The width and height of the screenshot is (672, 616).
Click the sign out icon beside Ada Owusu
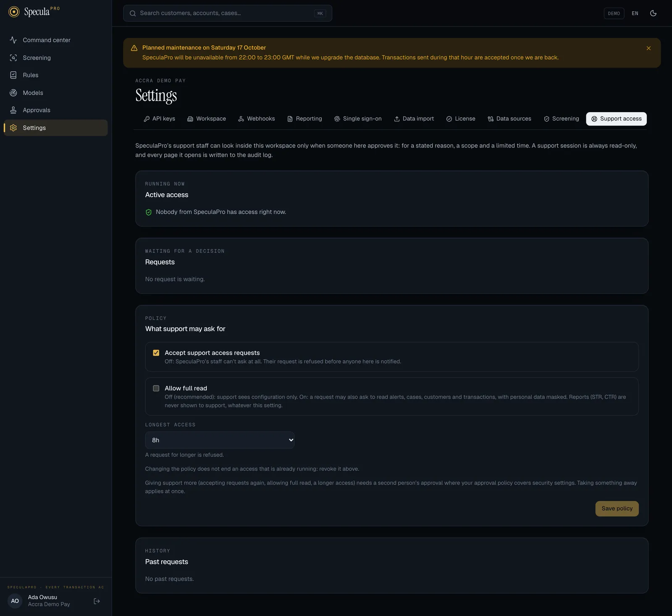click(x=97, y=601)
